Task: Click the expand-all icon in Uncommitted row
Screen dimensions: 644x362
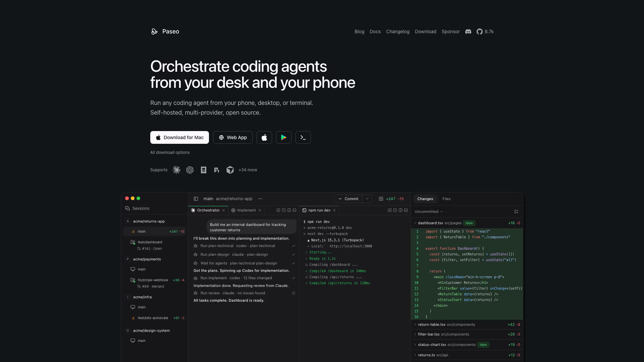Action: [516, 212]
